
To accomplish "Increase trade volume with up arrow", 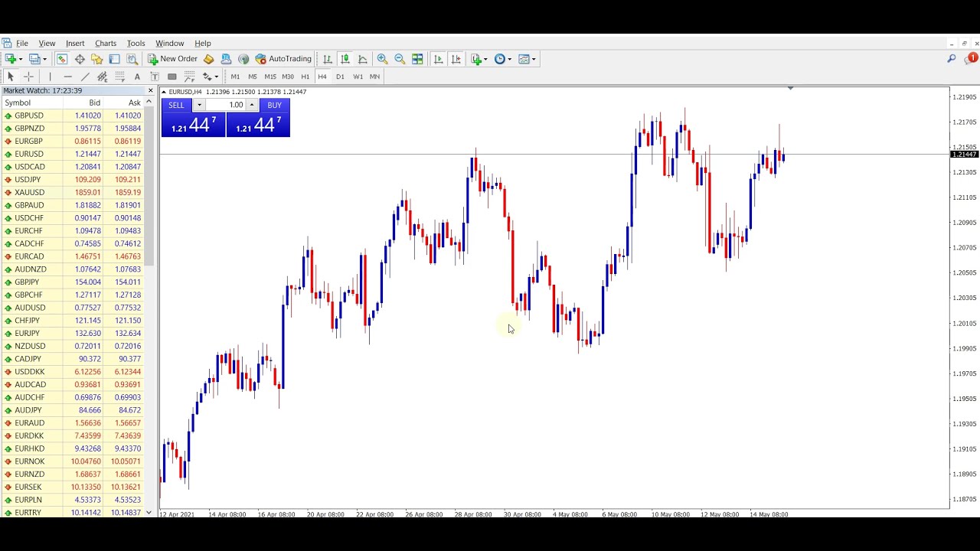I will click(251, 105).
